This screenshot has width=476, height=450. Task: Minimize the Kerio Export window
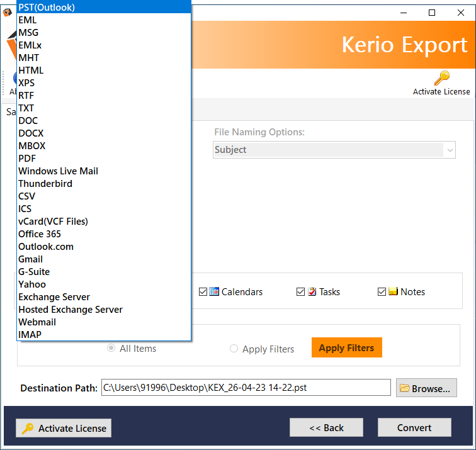tap(404, 13)
